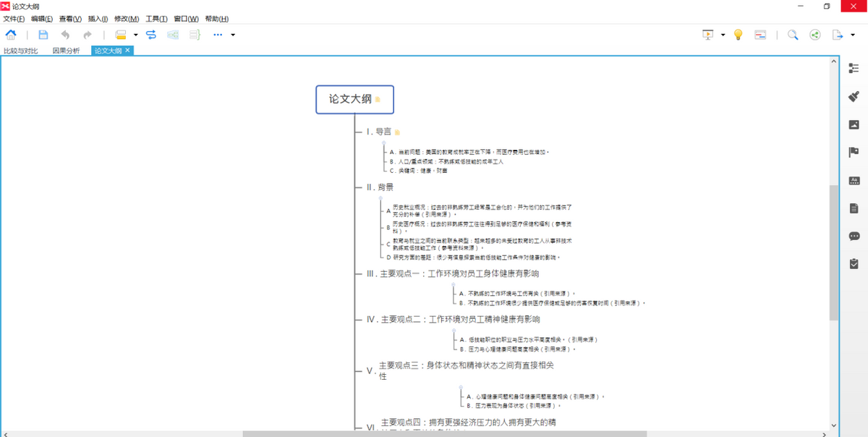The image size is (868, 437).
Task: Open the sharing options
Action: (814, 34)
